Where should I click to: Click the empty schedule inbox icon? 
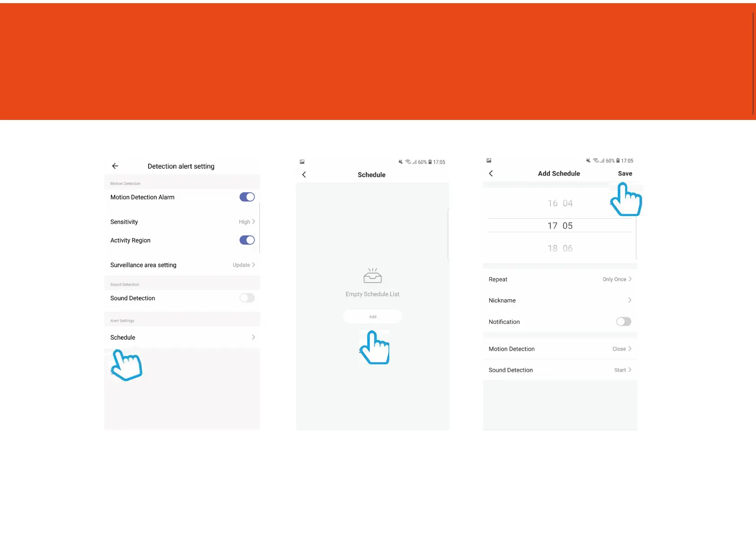tap(373, 275)
